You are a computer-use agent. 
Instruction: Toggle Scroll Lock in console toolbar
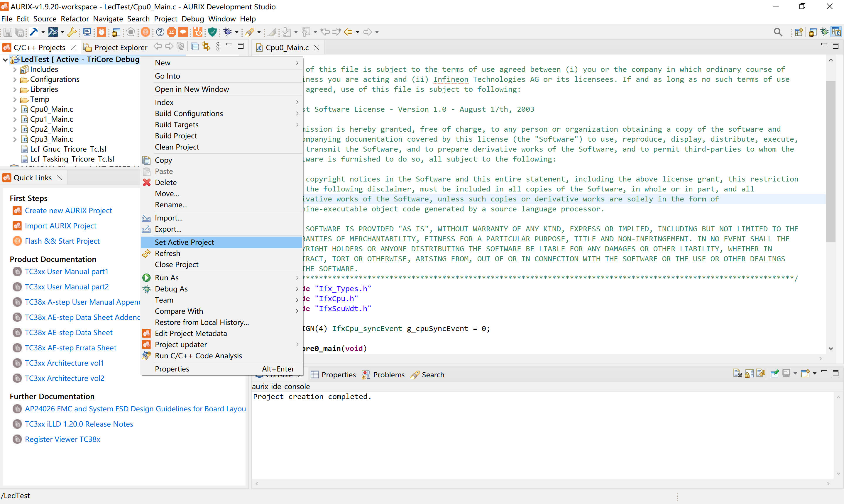tap(749, 374)
